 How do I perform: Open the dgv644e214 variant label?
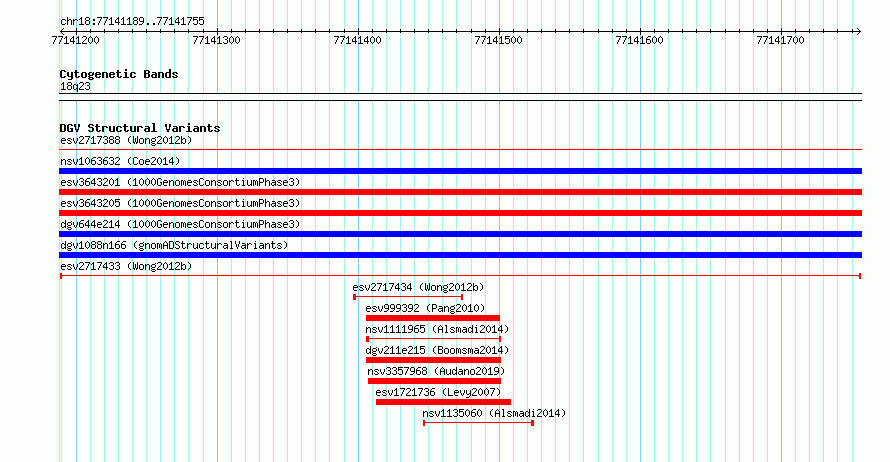[x=180, y=224]
